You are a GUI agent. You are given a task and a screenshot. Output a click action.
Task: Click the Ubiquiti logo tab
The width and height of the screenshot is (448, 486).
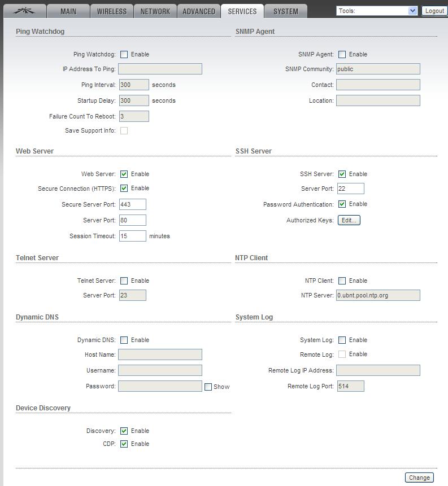[24, 11]
